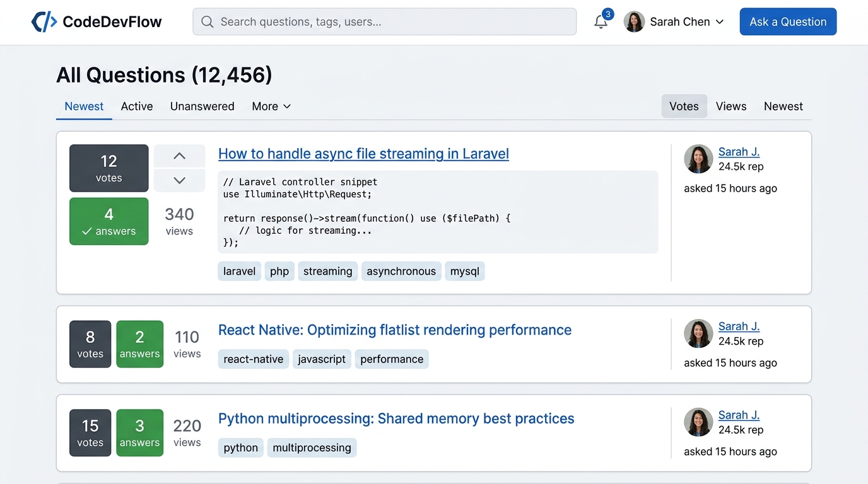Click the search magnifier icon
Screen dimensions: 868x484
[x=208, y=22]
